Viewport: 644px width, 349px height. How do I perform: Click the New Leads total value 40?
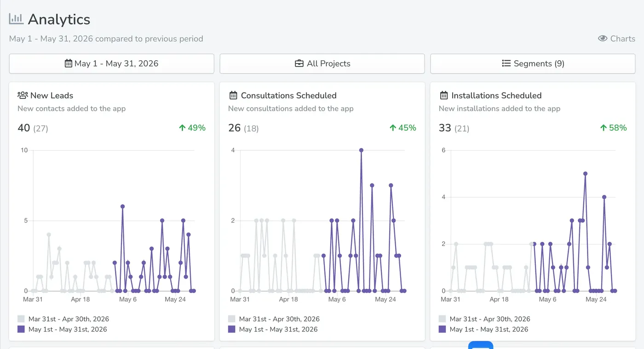coord(24,128)
